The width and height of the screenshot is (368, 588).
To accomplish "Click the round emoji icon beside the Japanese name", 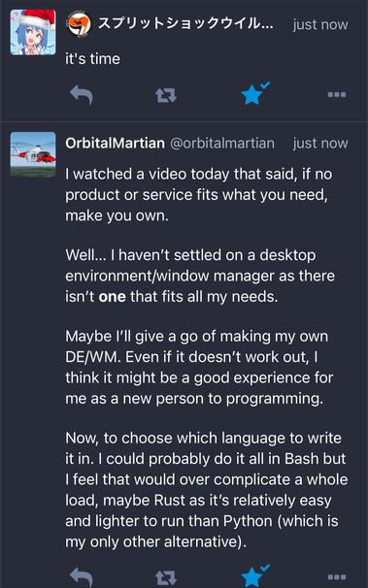I will (x=79, y=24).
